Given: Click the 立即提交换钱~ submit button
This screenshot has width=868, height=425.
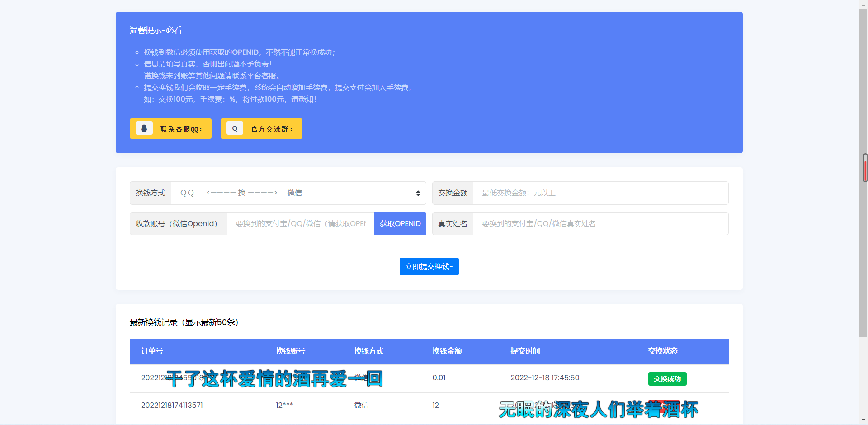Looking at the screenshot, I should tap(429, 266).
